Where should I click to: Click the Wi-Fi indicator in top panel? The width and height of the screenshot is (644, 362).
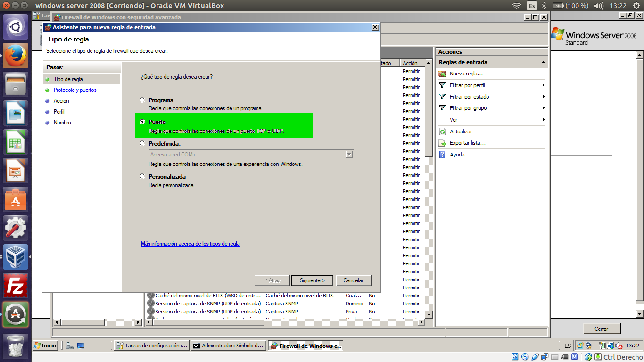517,6
